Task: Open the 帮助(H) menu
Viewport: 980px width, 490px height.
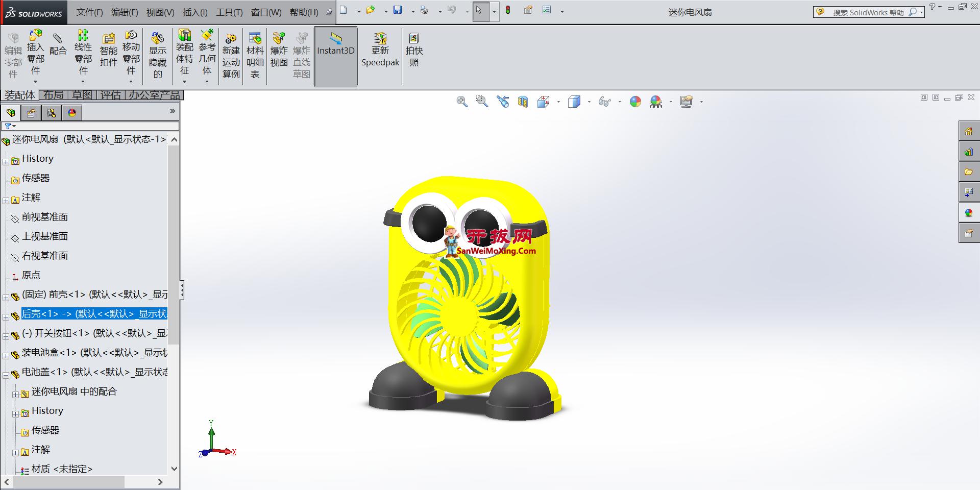Action: coord(304,12)
